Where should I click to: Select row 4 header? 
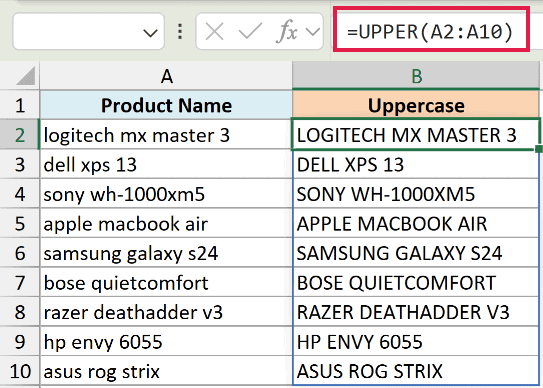[x=20, y=194]
